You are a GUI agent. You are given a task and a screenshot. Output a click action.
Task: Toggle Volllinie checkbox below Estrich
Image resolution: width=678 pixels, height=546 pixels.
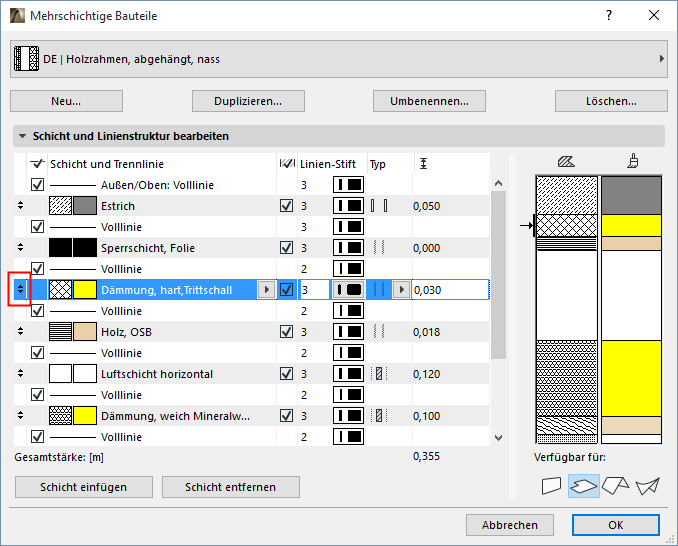pos(38,227)
